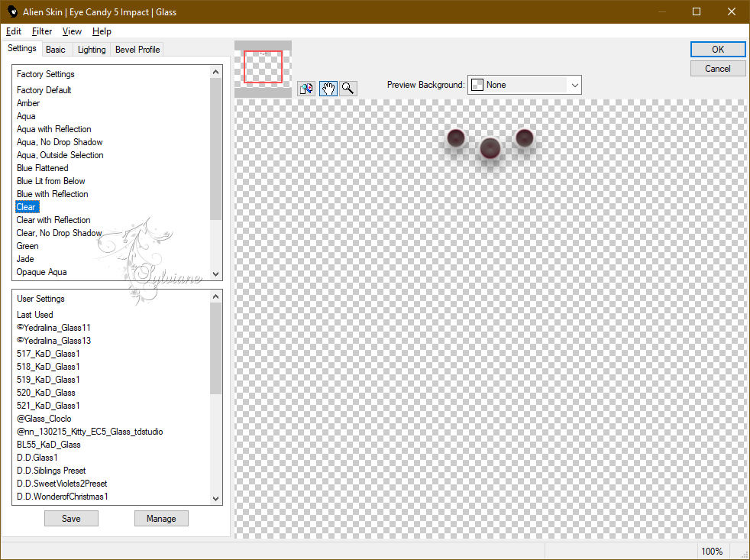Image resolution: width=750 pixels, height=560 pixels.
Task: Select the hand pan tool
Action: tap(328, 88)
